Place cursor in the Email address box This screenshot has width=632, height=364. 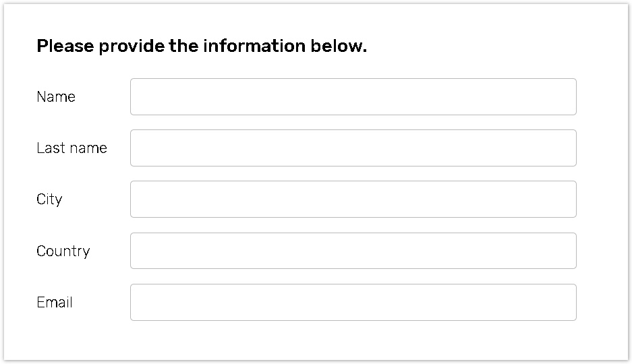pyautogui.click(x=353, y=302)
